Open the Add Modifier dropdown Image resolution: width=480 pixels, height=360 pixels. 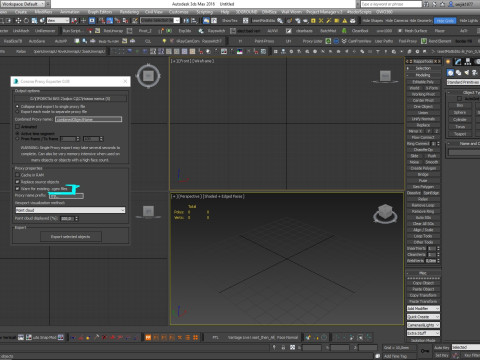tap(423, 309)
